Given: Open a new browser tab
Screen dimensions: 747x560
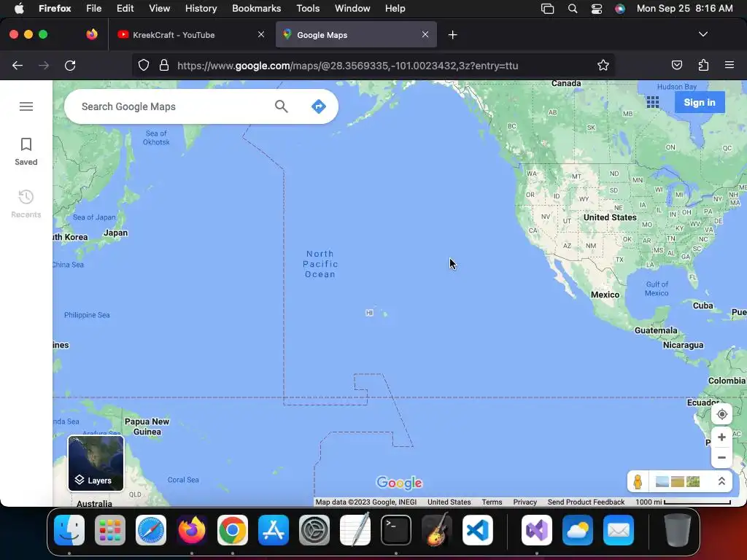Looking at the screenshot, I should click(x=452, y=35).
